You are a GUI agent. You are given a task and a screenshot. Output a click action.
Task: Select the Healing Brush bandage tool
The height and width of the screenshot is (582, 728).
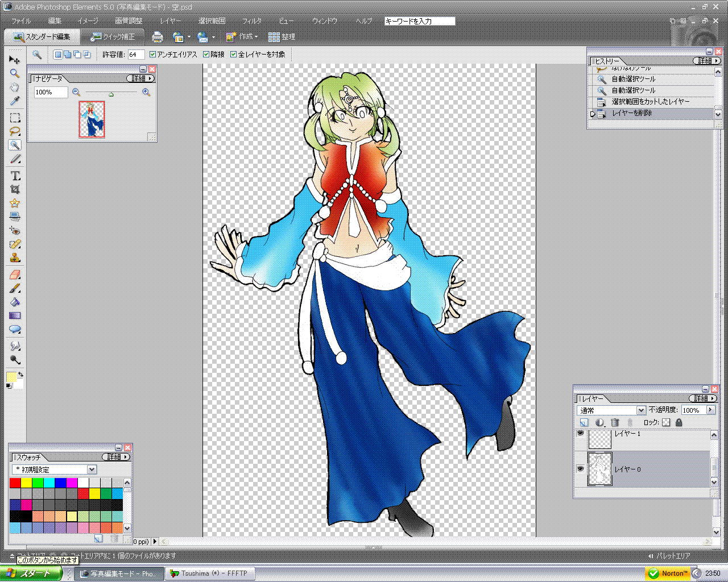pyautogui.click(x=15, y=244)
